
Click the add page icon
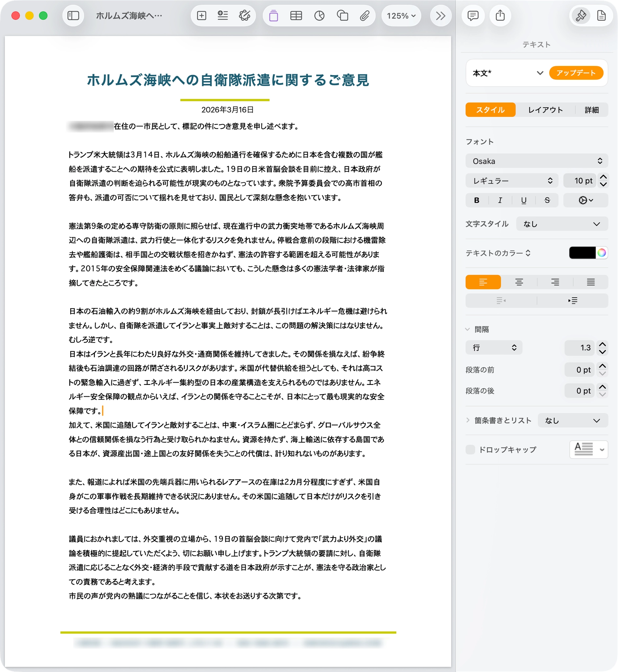pyautogui.click(x=201, y=16)
